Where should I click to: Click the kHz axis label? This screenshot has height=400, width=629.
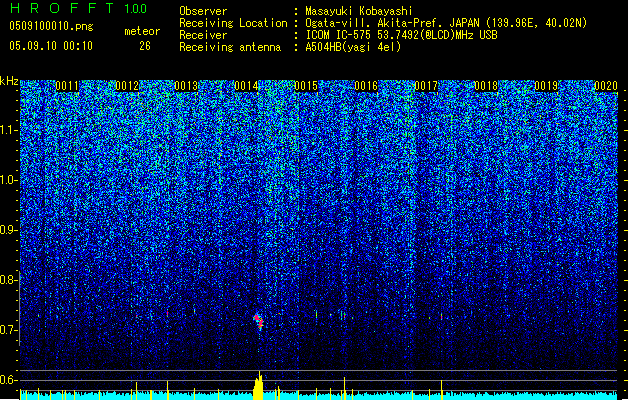point(9,81)
